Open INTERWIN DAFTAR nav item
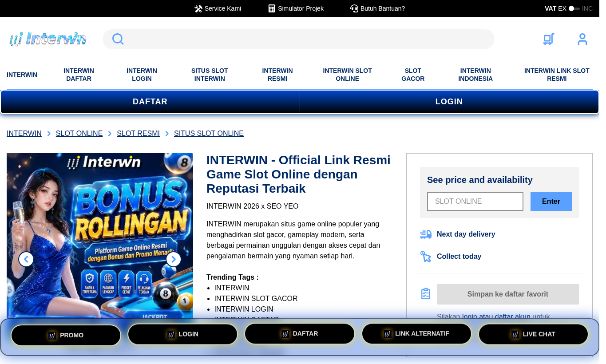 (79, 75)
